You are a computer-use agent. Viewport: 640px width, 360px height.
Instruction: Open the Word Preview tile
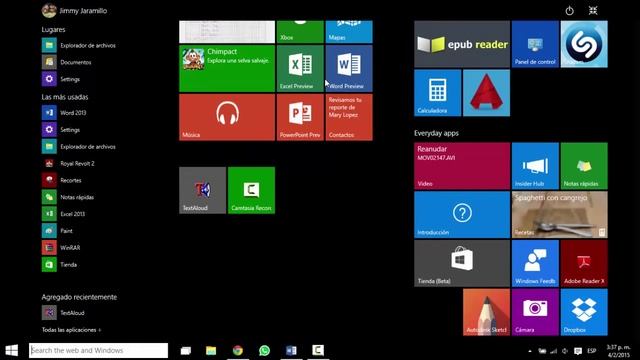click(x=349, y=68)
